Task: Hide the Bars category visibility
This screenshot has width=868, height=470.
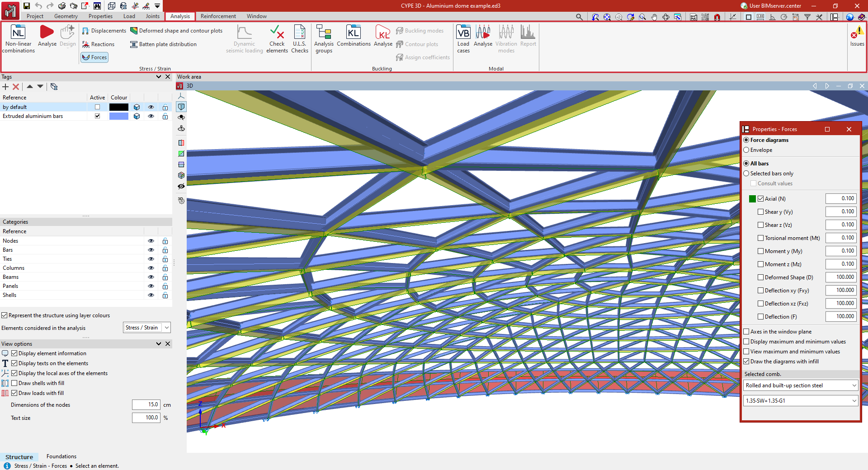Action: (x=151, y=250)
